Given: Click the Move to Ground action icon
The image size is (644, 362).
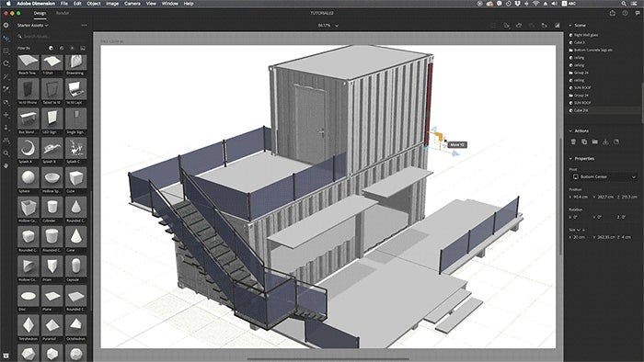Looking at the screenshot, I should [x=605, y=141].
